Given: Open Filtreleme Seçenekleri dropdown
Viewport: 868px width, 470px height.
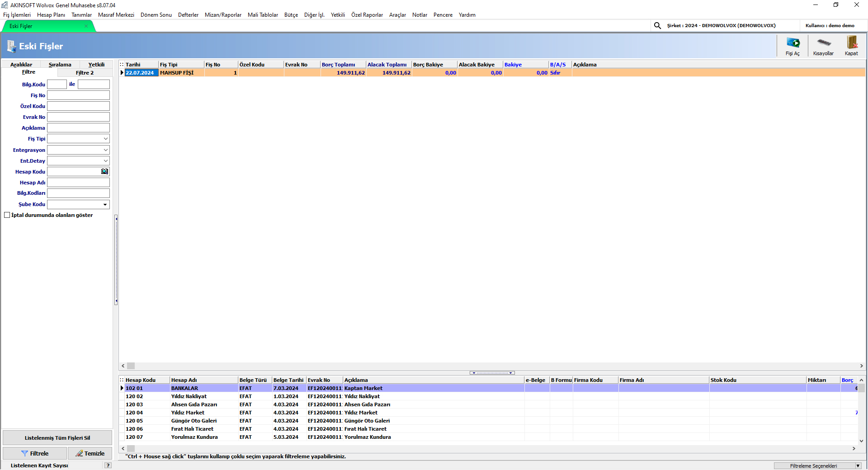Looking at the screenshot, I should point(858,466).
